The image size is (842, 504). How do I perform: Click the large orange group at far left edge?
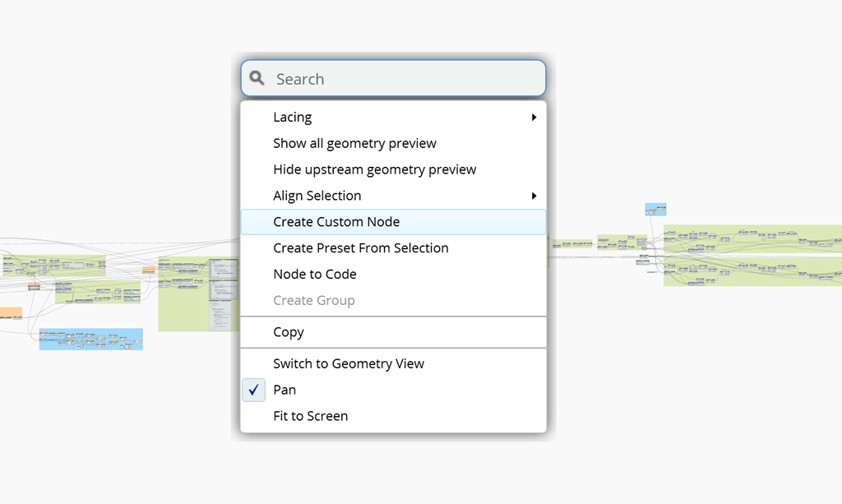pos(10,312)
